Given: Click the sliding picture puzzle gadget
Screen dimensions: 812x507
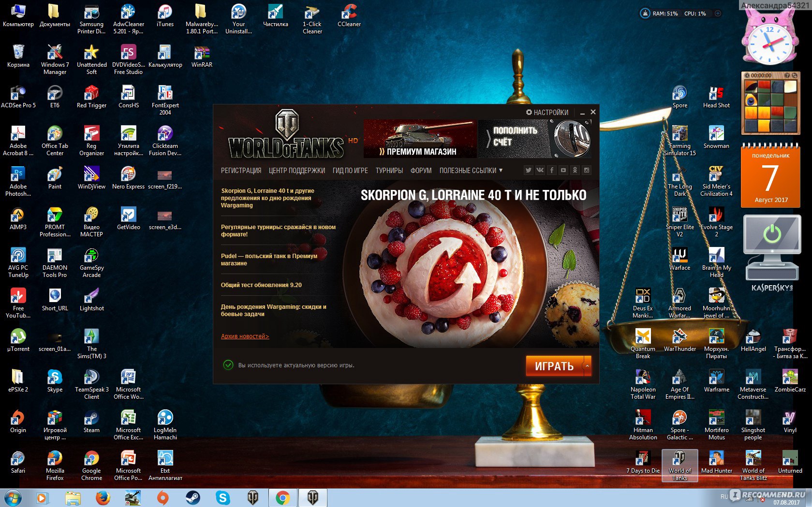Looking at the screenshot, I should pyautogui.click(x=770, y=103).
